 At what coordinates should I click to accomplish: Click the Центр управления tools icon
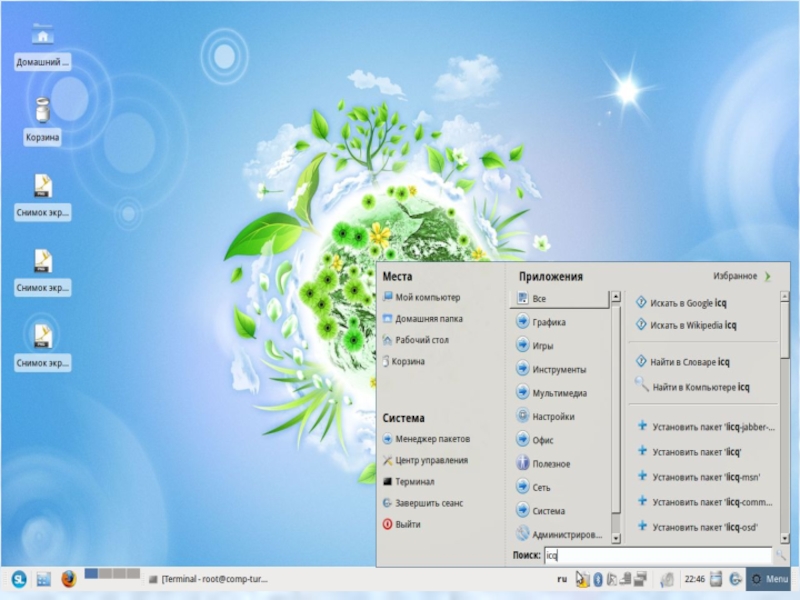387,460
